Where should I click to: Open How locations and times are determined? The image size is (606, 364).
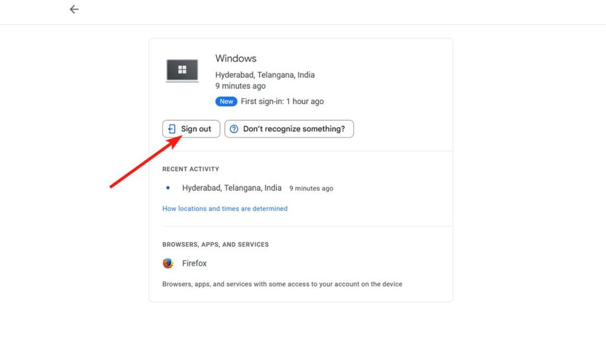[x=225, y=208]
